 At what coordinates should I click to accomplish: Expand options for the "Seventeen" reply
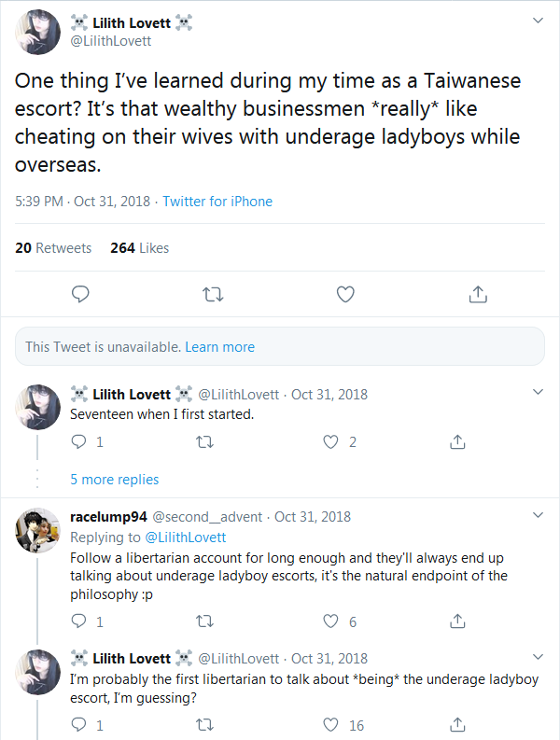point(538,392)
